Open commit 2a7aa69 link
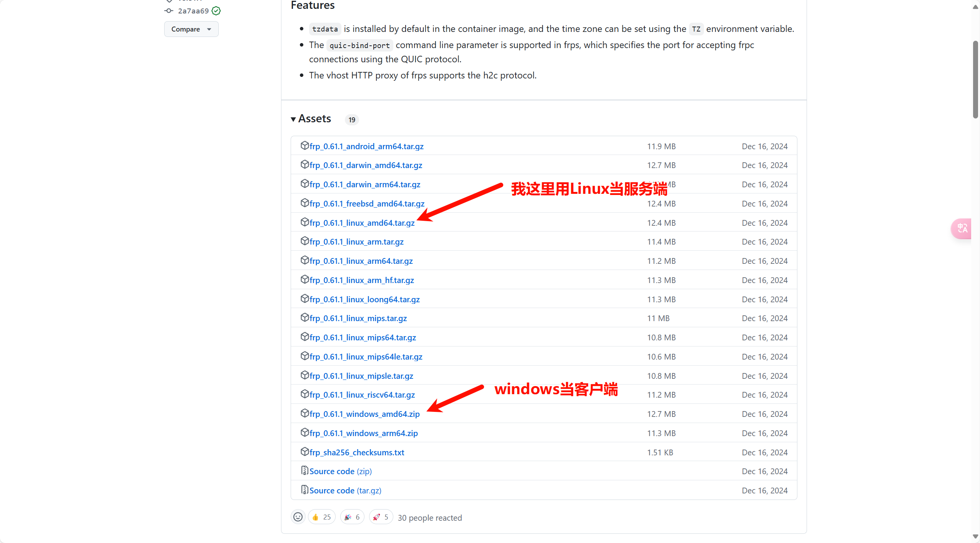 click(x=193, y=11)
